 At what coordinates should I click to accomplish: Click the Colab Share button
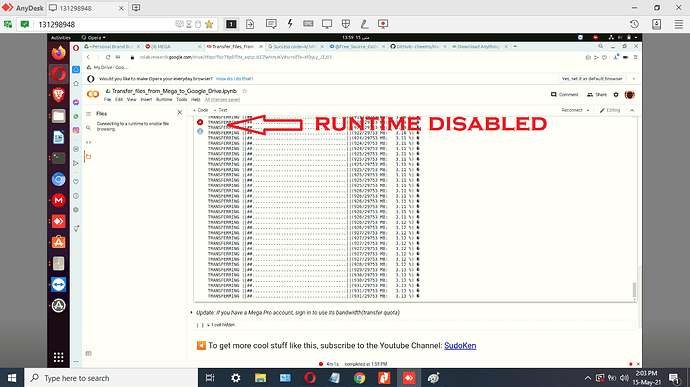[597, 95]
